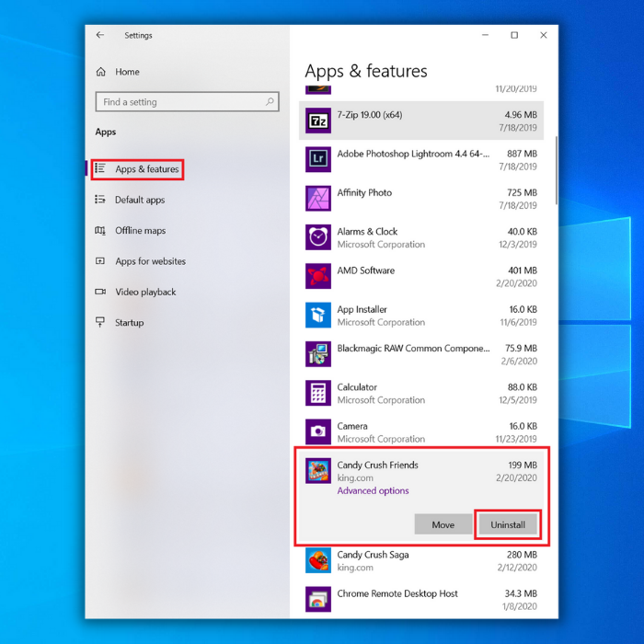Click the Apps & features page heading

[366, 71]
